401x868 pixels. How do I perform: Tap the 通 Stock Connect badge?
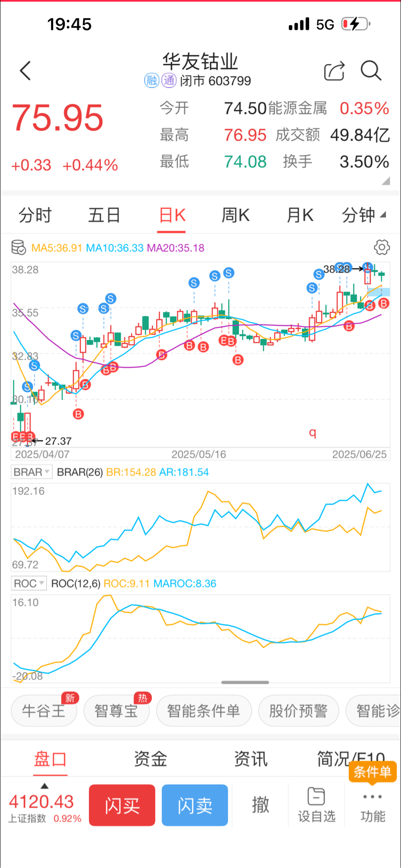tap(169, 80)
